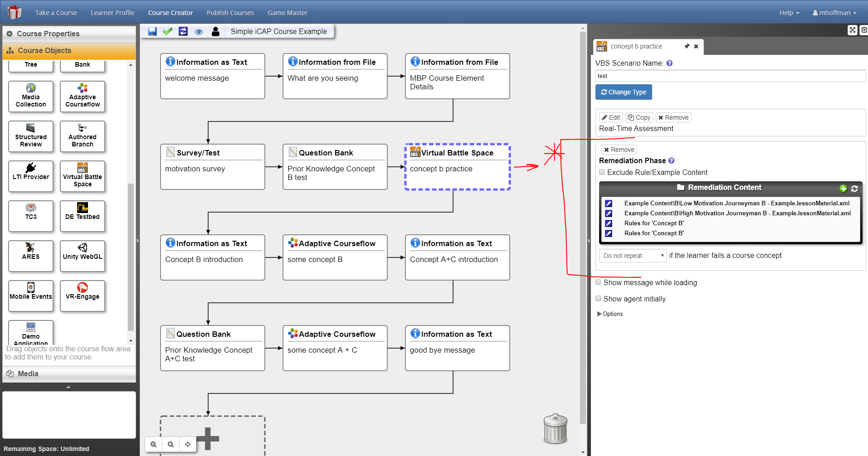Screen dimensions: 868x456
Task: Refresh the Remediation Content list
Action: click(854, 189)
